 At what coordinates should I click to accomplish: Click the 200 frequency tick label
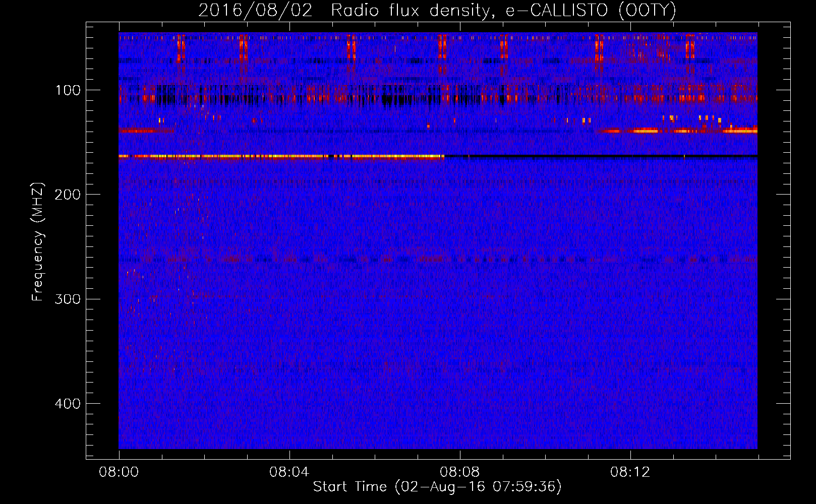tap(68, 195)
